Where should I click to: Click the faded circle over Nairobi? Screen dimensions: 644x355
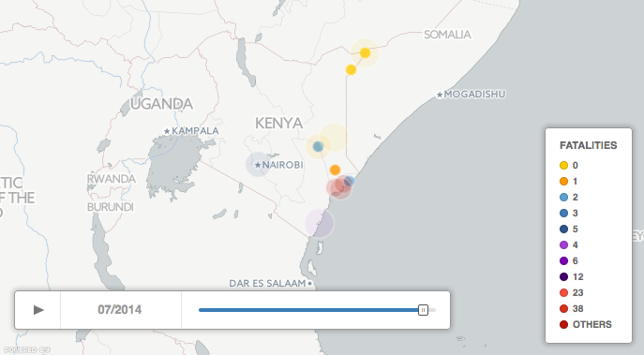click(x=258, y=165)
